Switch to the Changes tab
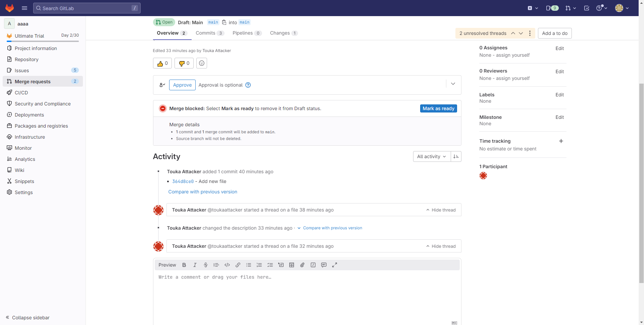The image size is (644, 325). [284, 33]
